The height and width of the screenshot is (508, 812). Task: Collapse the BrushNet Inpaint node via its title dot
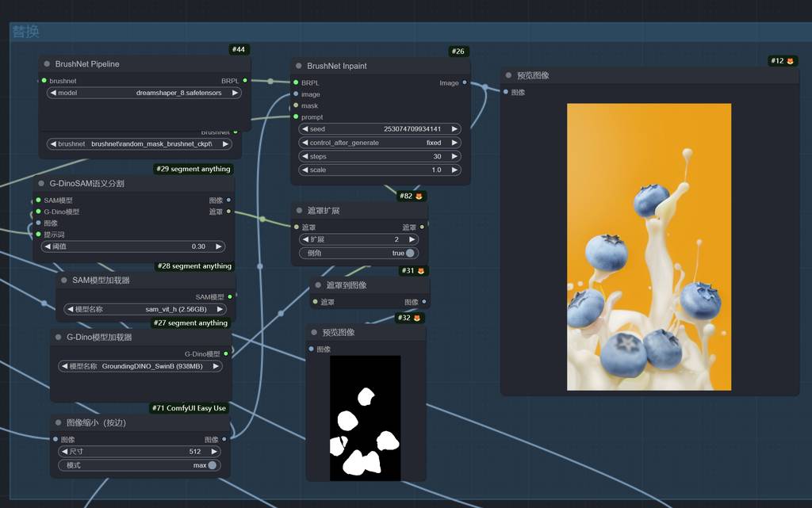pyautogui.click(x=299, y=67)
